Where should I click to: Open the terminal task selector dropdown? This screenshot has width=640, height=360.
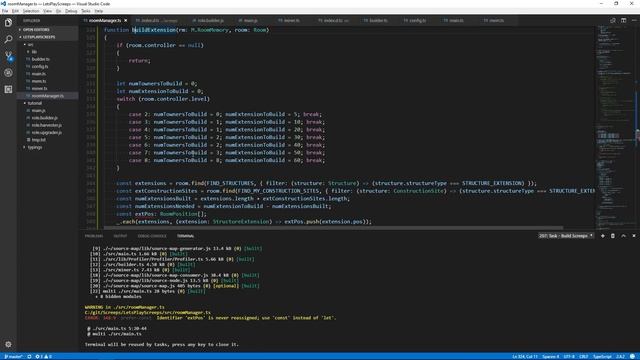coord(566,236)
